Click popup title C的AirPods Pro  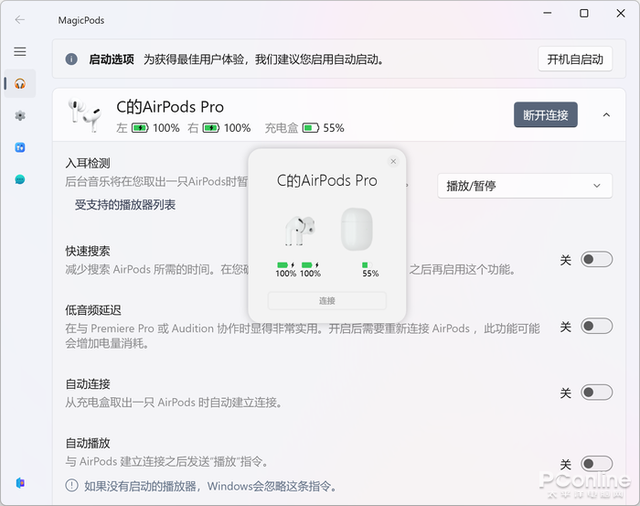(327, 181)
